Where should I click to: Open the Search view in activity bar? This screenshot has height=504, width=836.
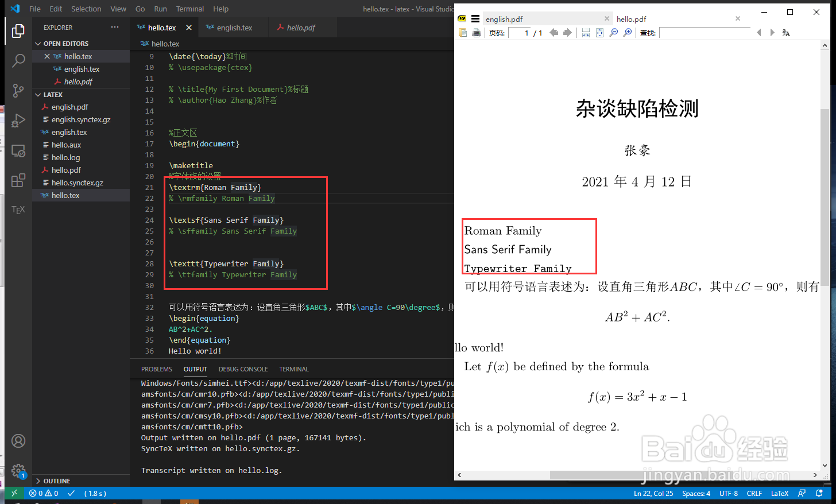[18, 60]
